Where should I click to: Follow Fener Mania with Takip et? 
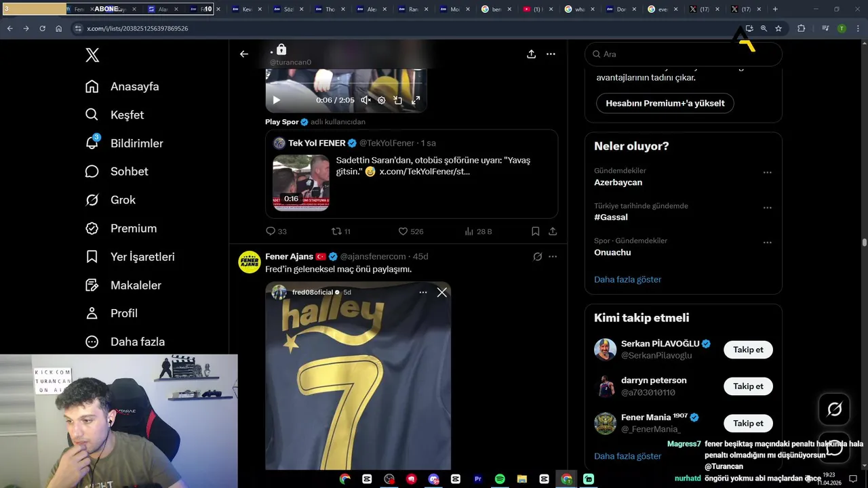(748, 424)
